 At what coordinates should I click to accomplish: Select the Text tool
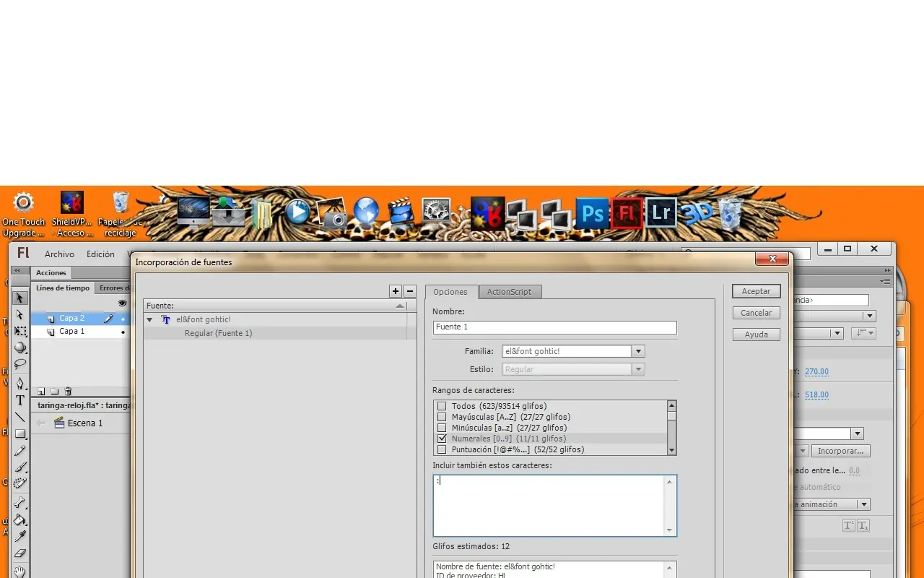point(20,400)
